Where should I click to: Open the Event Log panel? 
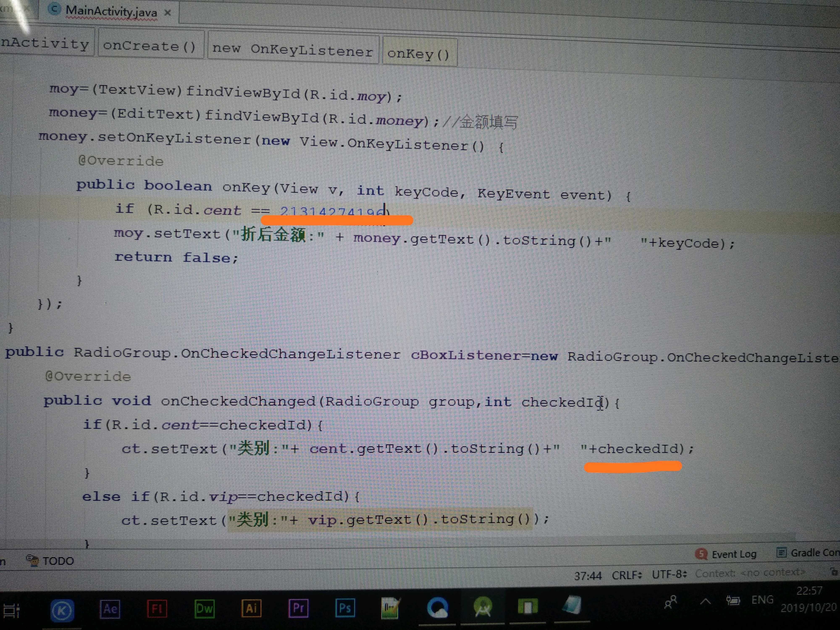tap(726, 554)
